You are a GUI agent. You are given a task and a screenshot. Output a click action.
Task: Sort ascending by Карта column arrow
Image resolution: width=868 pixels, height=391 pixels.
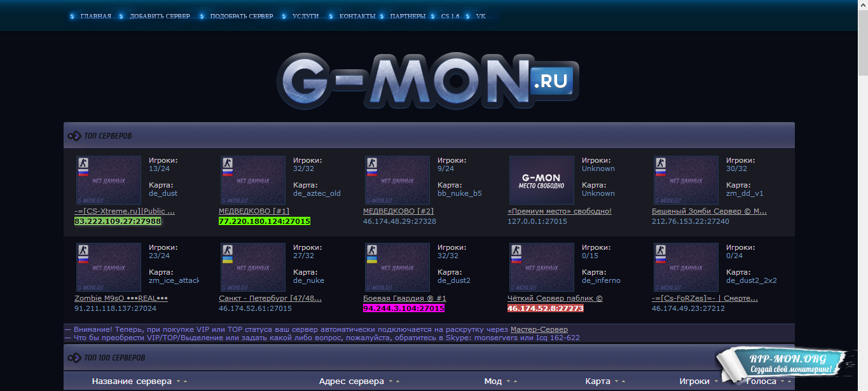(624, 382)
